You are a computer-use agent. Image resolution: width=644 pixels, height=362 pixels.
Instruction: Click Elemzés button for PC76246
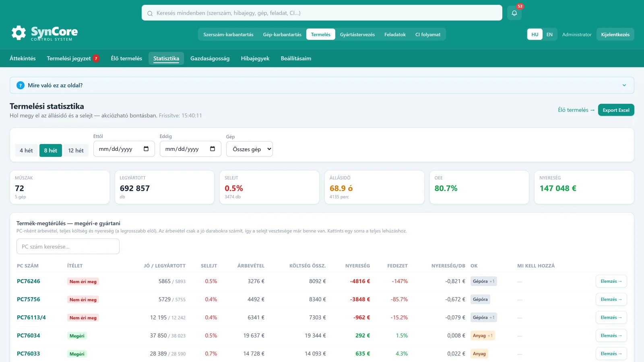[x=611, y=281]
